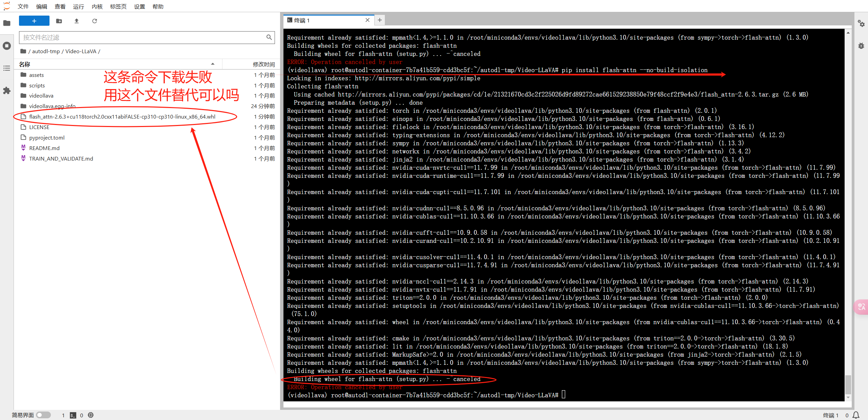The height and width of the screenshot is (420, 868).
Task: Click the blue new launcher plus button
Action: click(x=34, y=21)
